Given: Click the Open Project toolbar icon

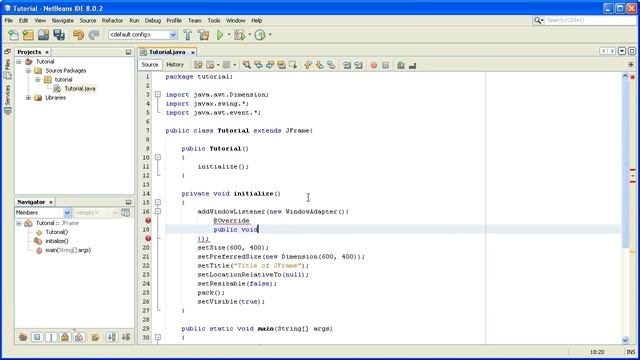Looking at the screenshot, I should tap(43, 35).
